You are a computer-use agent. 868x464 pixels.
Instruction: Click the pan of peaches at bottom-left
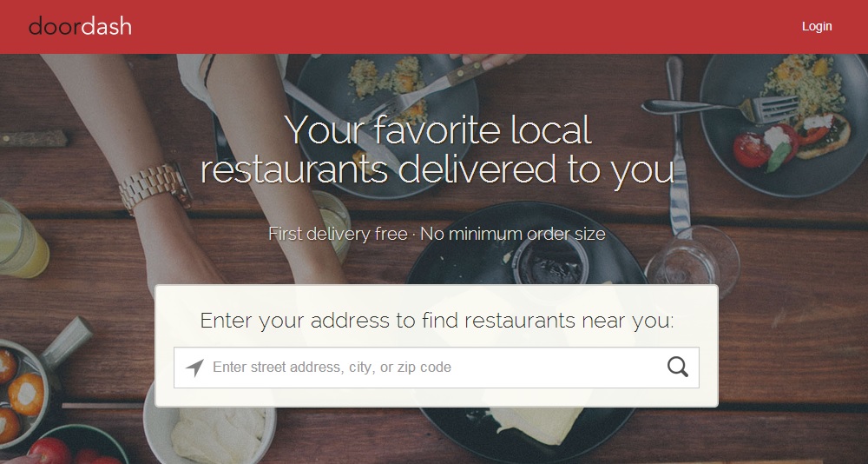(28, 388)
